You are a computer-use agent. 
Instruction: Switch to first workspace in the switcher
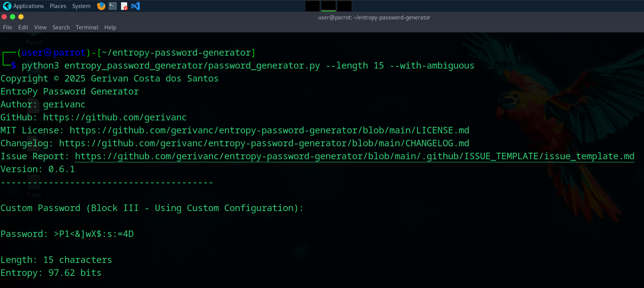coord(312,6)
